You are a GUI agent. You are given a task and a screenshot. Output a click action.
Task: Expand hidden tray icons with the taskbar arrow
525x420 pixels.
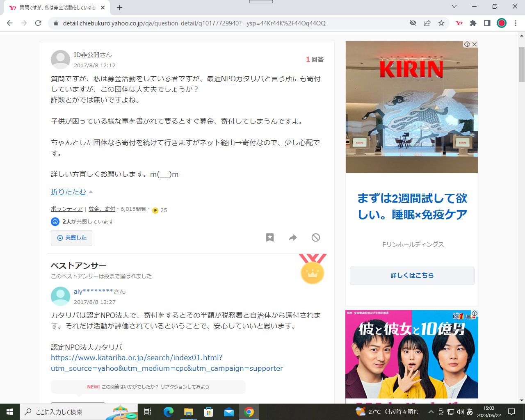[x=430, y=411]
